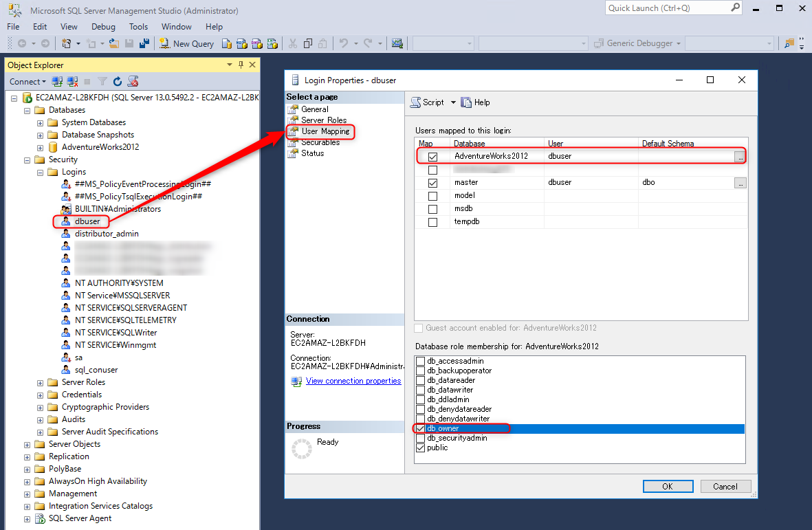Click the Database Engine Query icon

point(227,43)
